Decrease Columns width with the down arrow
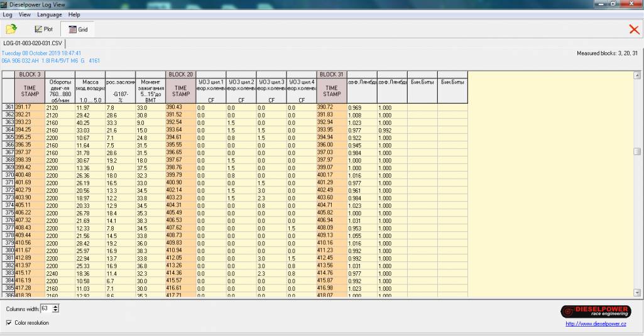Viewport: 644px width, 336px height. [56, 311]
